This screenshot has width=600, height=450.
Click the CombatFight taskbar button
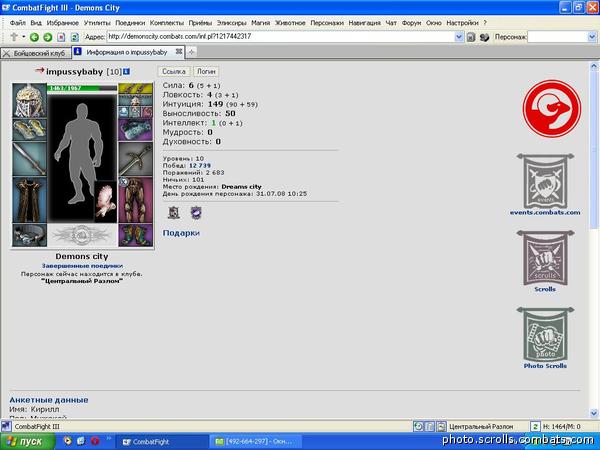(161, 442)
